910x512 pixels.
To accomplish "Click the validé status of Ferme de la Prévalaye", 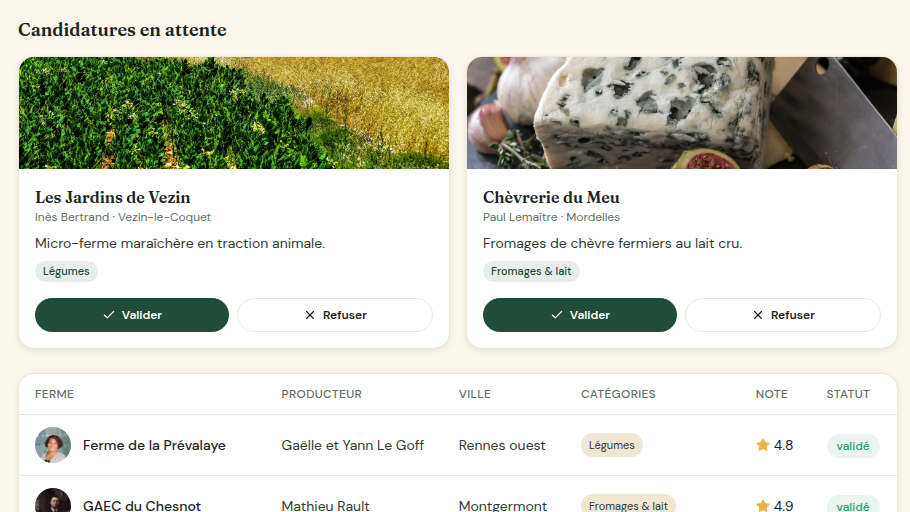I will [x=853, y=446].
